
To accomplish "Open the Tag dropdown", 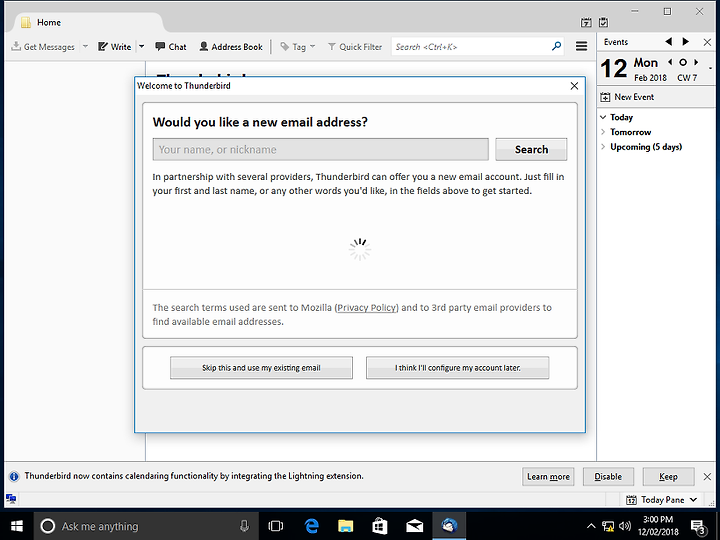I will [x=298, y=47].
